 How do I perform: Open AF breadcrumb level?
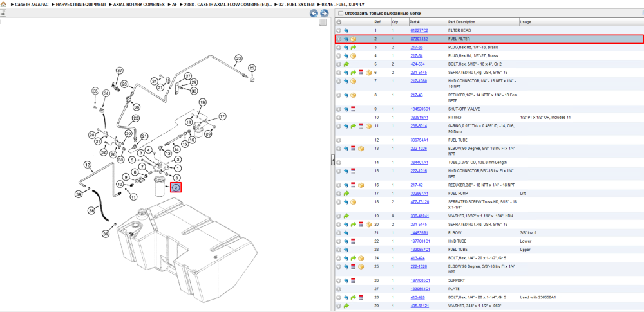tap(175, 4)
